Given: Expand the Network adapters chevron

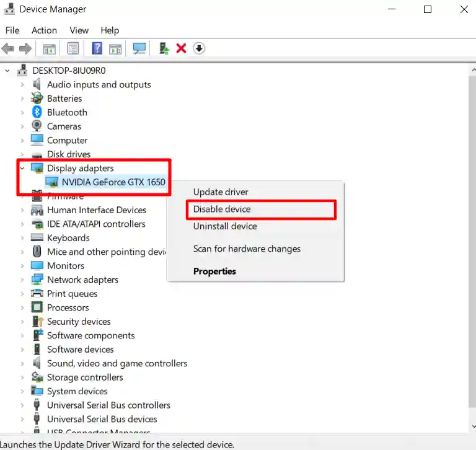Looking at the screenshot, I should click(22, 280).
